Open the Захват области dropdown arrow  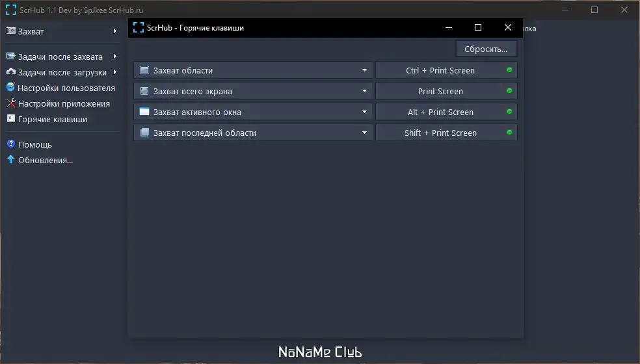tap(364, 70)
